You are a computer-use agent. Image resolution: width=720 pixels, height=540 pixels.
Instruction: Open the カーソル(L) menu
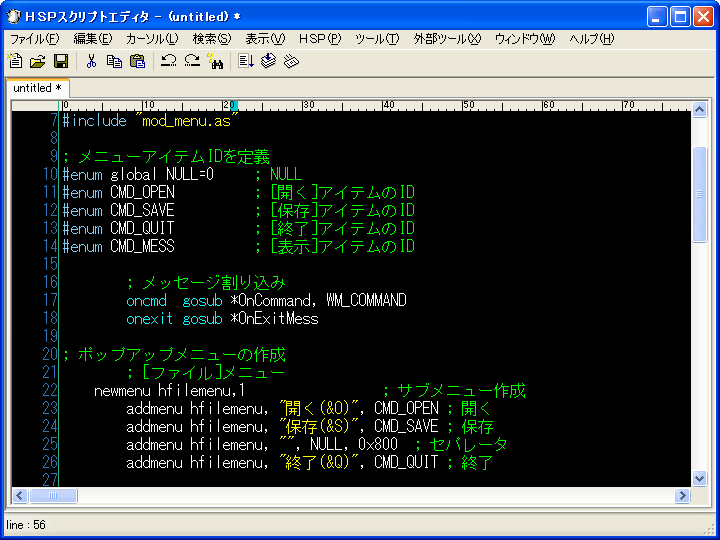tap(152, 39)
